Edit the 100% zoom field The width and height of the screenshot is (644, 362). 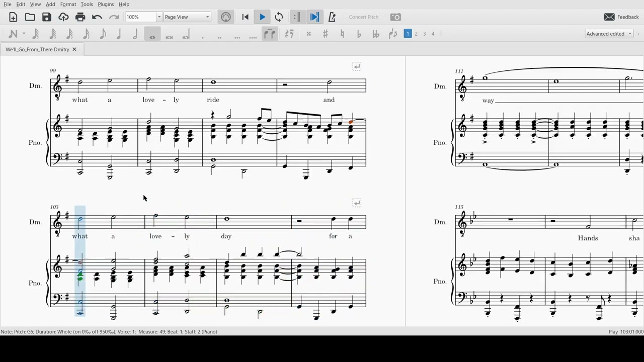[140, 17]
